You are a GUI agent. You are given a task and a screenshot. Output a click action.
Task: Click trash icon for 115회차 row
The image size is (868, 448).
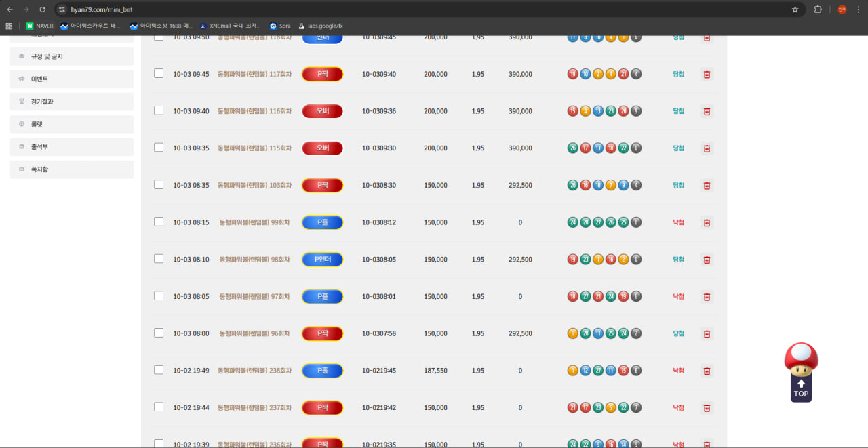[707, 148]
